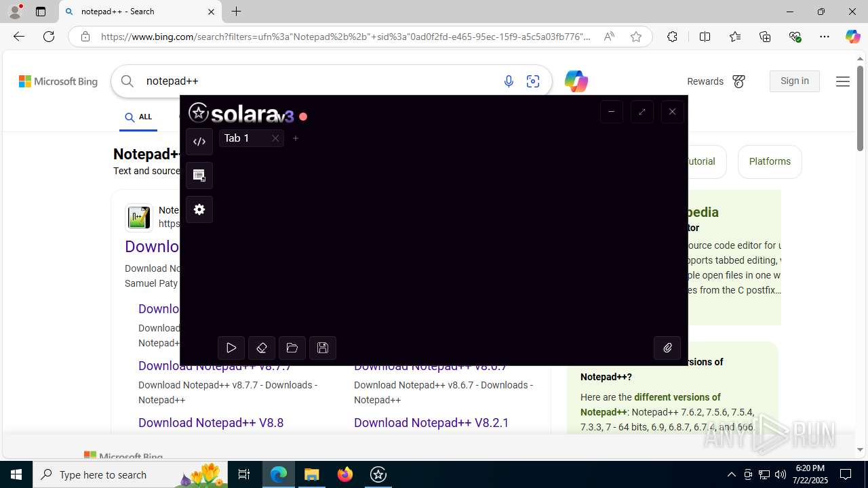Open Download Notepad++ V8.2.1 link
The width and height of the screenshot is (868, 488).
pos(431,423)
